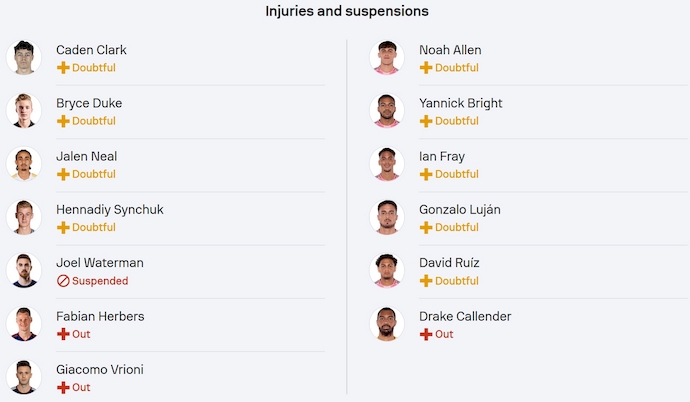Click the Injuries and suspensions heading
The width and height of the screenshot is (690, 402).
[347, 11]
